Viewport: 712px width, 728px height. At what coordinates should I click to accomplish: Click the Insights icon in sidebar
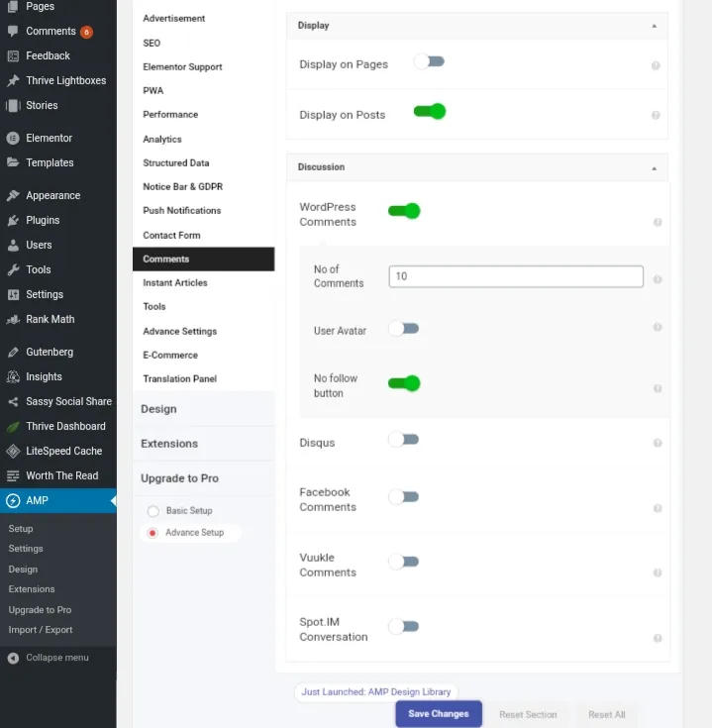13,376
